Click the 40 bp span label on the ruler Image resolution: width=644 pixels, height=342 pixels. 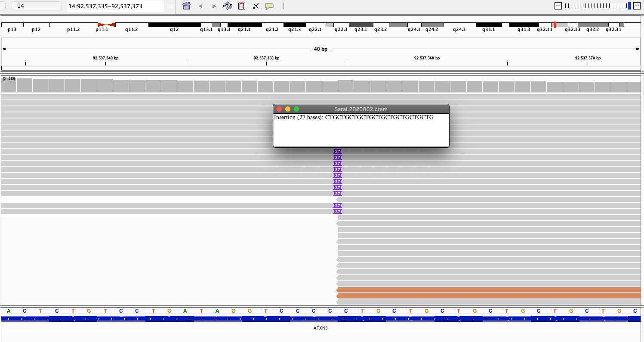tap(320, 49)
